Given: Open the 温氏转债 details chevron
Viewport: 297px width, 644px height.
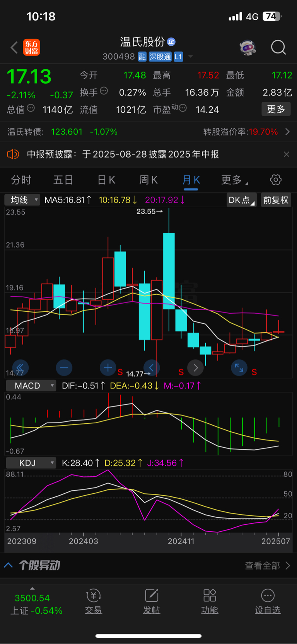Looking at the screenshot, I should click(x=287, y=132).
